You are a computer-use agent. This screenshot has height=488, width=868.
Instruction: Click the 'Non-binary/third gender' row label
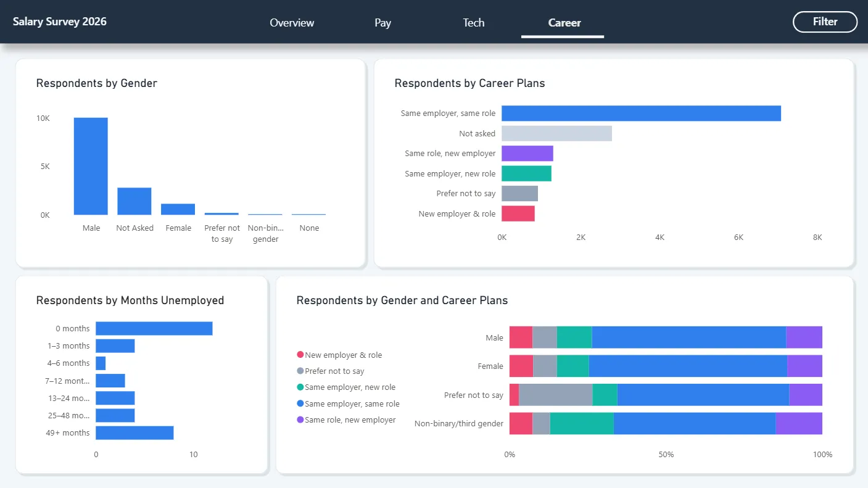(x=459, y=424)
